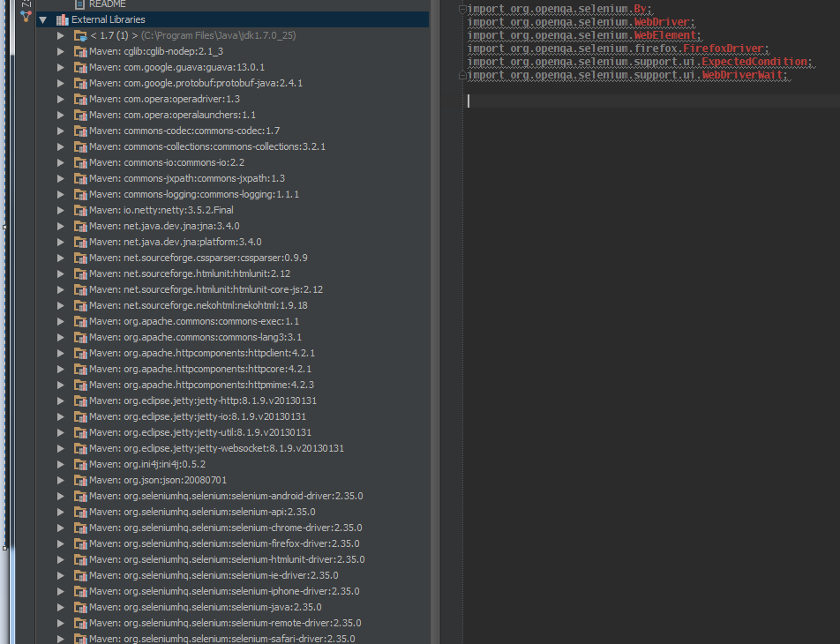Click WebDriverWait import in editor
The width and height of the screenshot is (840, 644).
coord(628,76)
